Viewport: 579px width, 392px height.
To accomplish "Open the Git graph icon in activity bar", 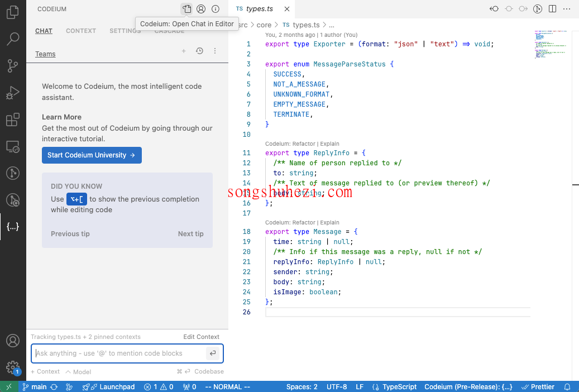I will point(12,173).
